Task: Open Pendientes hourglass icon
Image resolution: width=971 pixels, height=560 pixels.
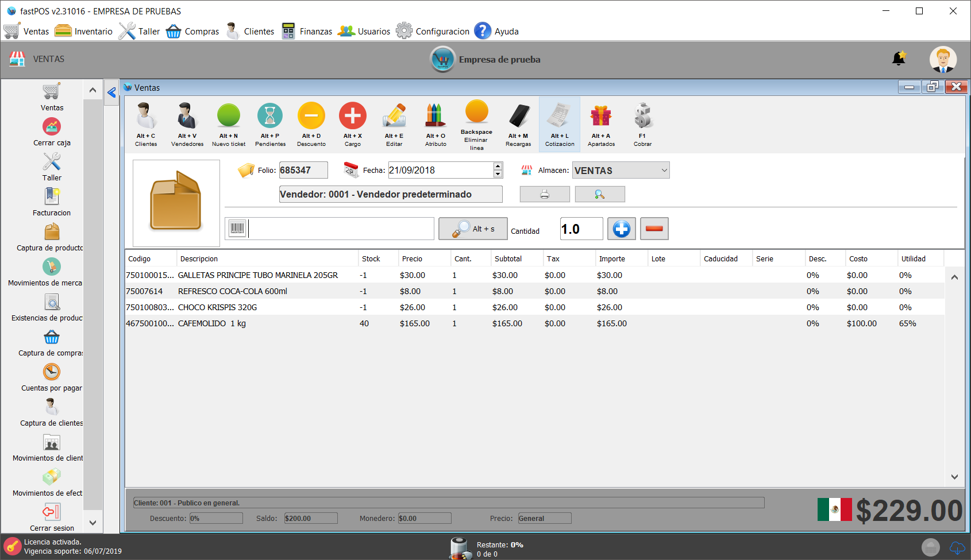Action: click(270, 117)
